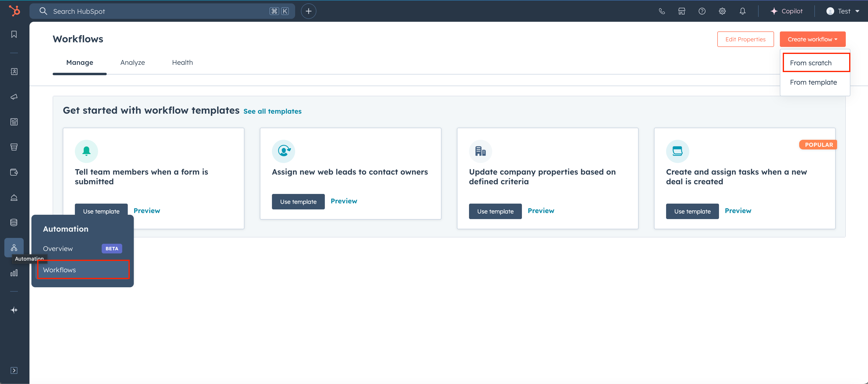Preview the form-submitted notification template
This screenshot has width=868, height=384.
tap(147, 211)
